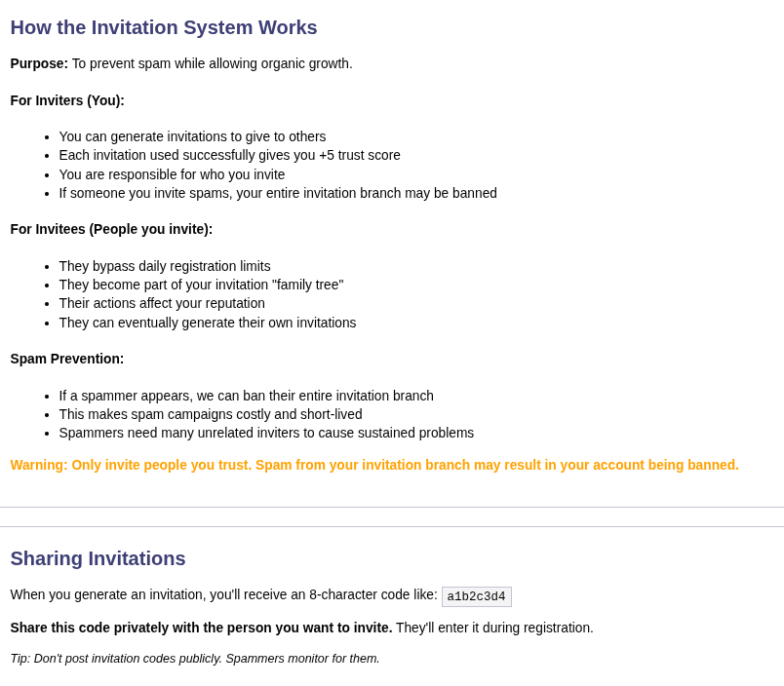Click the '+5 trust score' bullet item

pyautogui.click(x=229, y=155)
